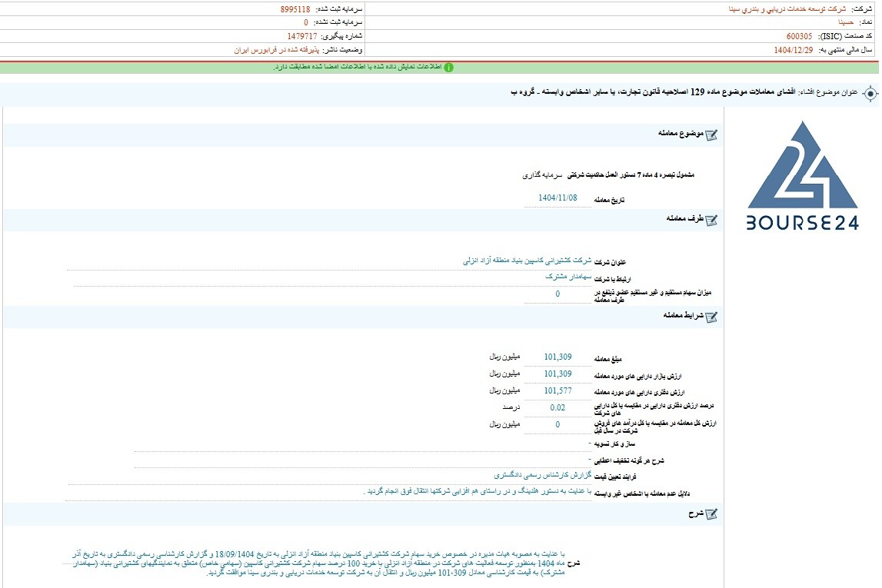This screenshot has width=882, height=588.
Task: Click the گزارش کارشناس رسمی دادگستری text
Action: (542, 475)
